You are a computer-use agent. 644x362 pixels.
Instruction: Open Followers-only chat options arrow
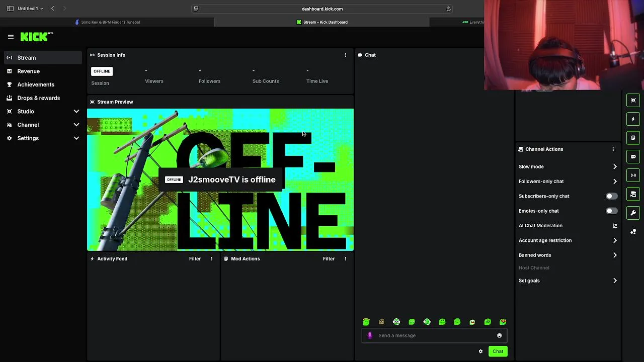[614, 182]
